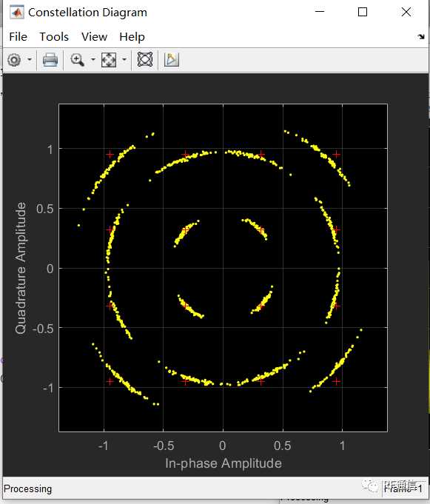Image resolution: width=430 pixels, height=504 pixels.
Task: Maximize the Constellation Diagram window
Action: pyautogui.click(x=363, y=13)
